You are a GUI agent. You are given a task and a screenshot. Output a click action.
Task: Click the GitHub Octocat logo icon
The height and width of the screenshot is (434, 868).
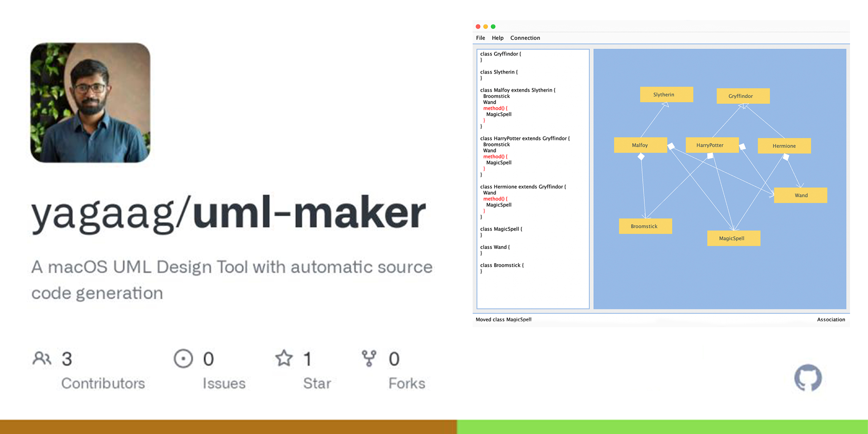[x=808, y=377]
